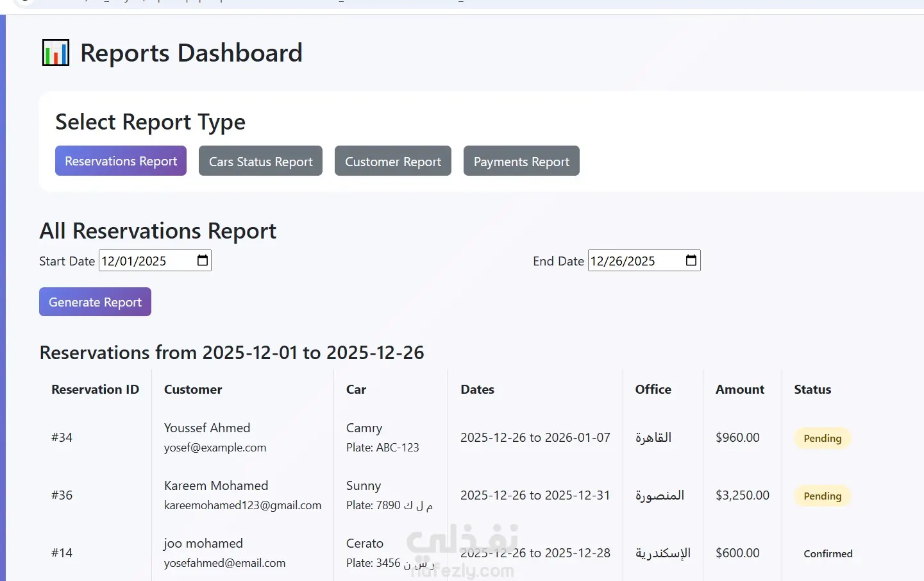This screenshot has width=924, height=581.
Task: Select reservation ID #36
Action: 62,495
